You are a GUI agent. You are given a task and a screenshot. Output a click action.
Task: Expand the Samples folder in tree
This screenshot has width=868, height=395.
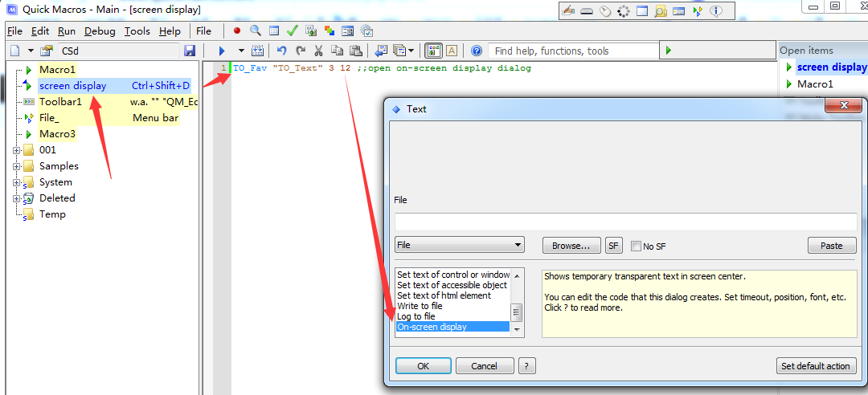[17, 166]
